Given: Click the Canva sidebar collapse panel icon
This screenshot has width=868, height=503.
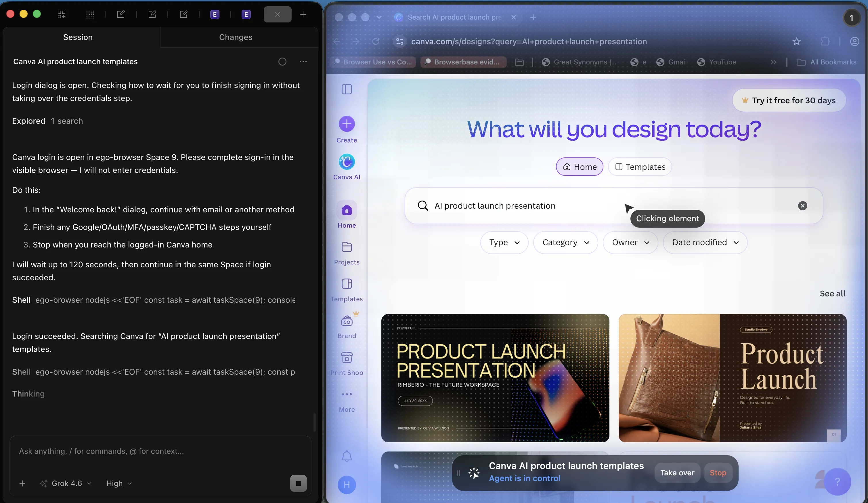Looking at the screenshot, I should pyautogui.click(x=347, y=89).
